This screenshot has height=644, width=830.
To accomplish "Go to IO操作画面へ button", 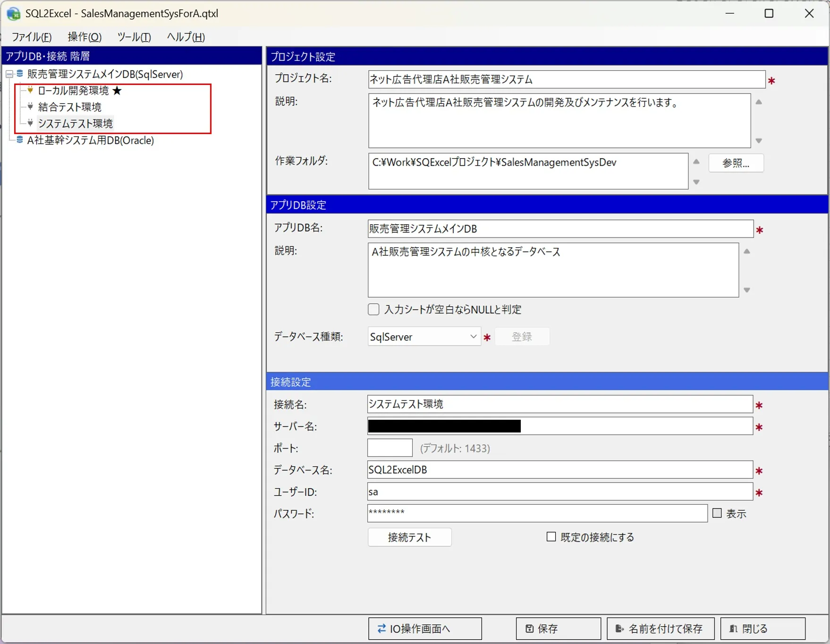I will tap(425, 628).
